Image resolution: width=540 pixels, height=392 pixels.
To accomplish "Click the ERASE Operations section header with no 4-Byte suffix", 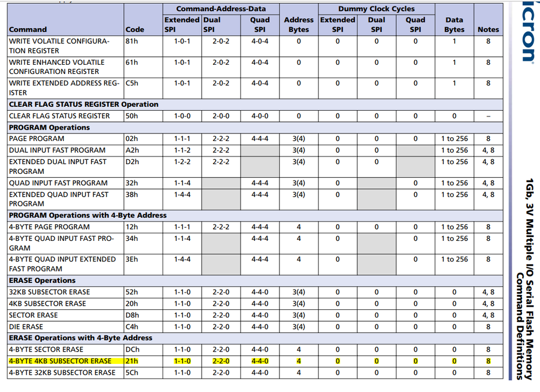I will click(x=255, y=281).
